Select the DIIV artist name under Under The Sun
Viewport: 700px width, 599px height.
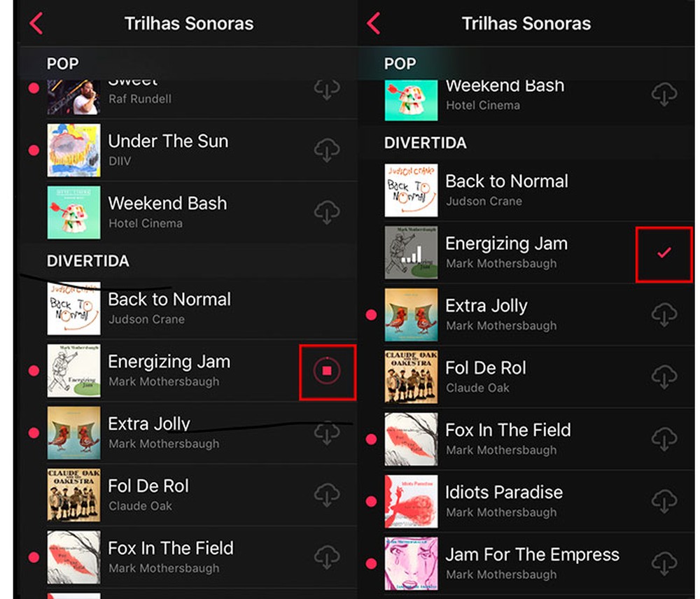tap(120, 161)
